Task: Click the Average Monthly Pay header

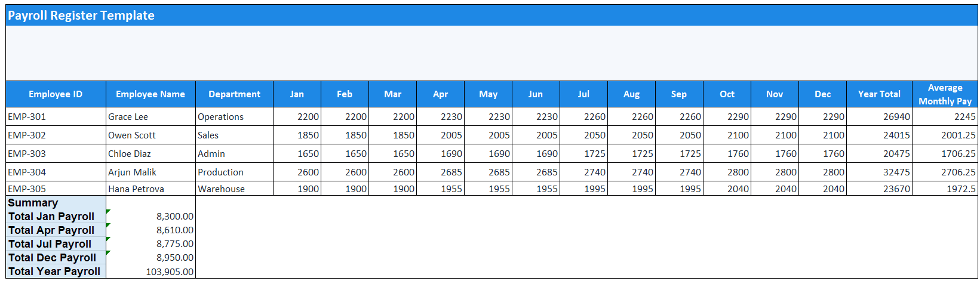Action: [x=945, y=94]
